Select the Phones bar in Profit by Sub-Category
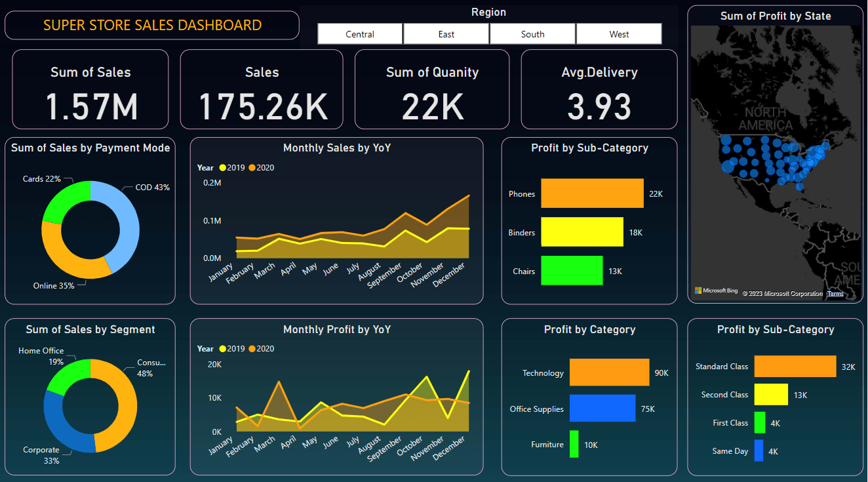 pyautogui.click(x=592, y=193)
